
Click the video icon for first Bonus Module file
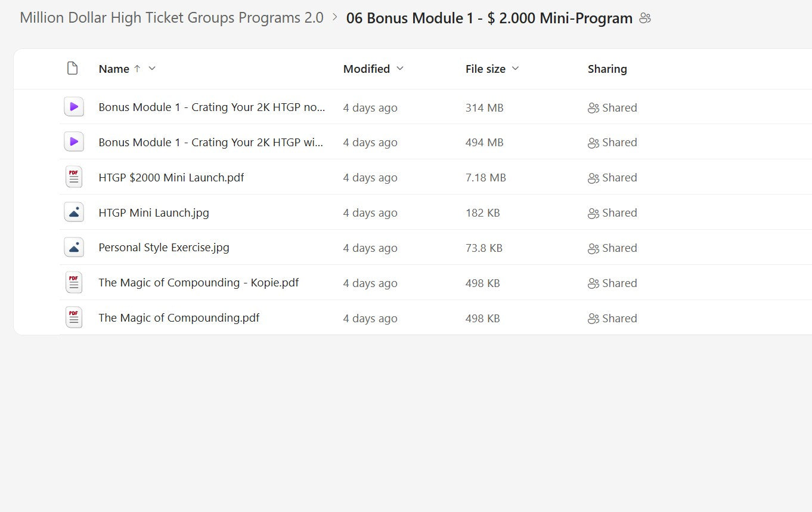pyautogui.click(x=73, y=107)
